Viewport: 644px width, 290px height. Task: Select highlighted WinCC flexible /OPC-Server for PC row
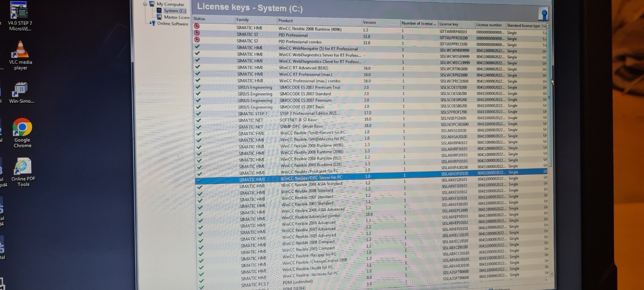tap(371, 176)
